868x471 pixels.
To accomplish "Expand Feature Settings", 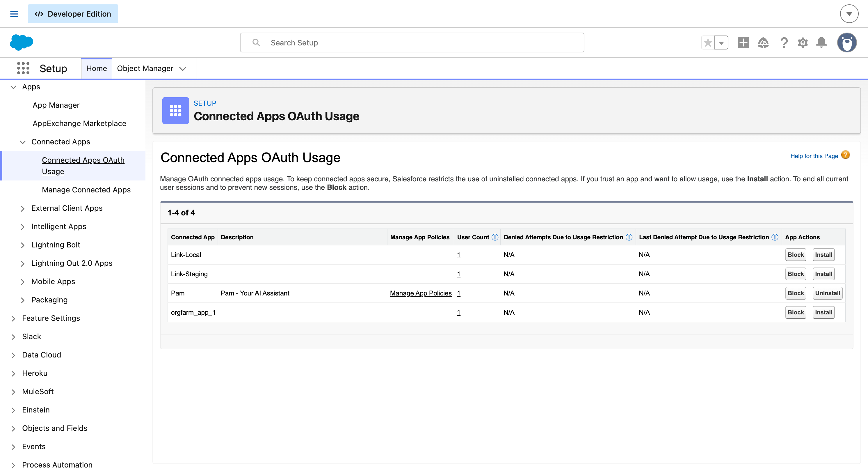I will click(x=13, y=318).
